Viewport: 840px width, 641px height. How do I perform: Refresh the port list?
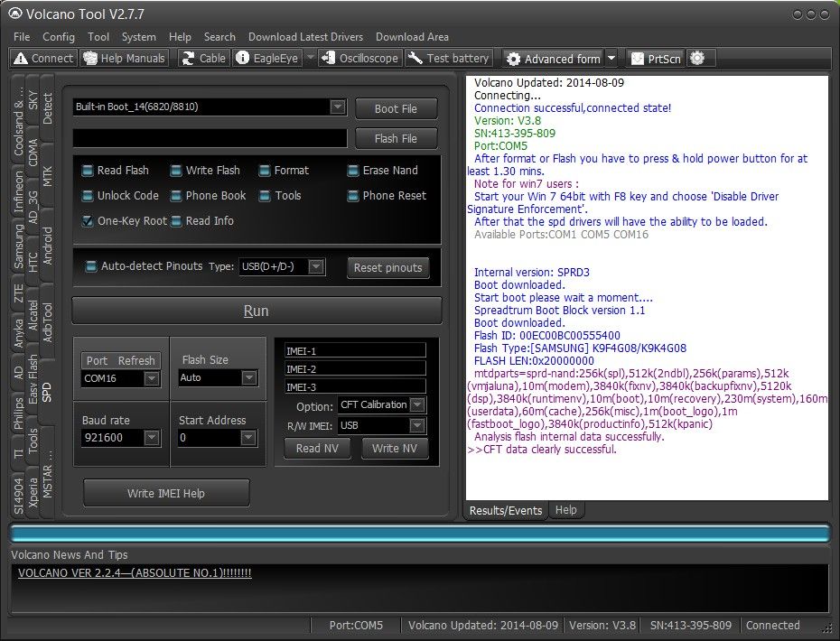point(136,361)
